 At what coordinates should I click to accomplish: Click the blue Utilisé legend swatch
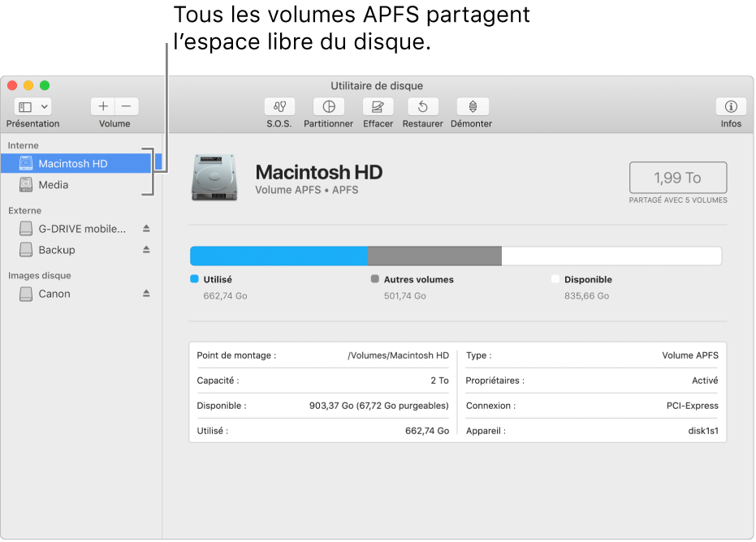194,279
